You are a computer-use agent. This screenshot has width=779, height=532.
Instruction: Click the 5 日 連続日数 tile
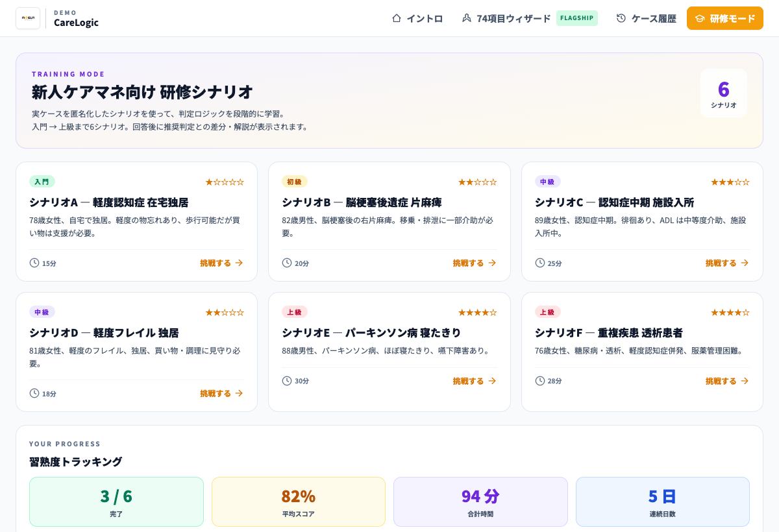pyautogui.click(x=663, y=502)
